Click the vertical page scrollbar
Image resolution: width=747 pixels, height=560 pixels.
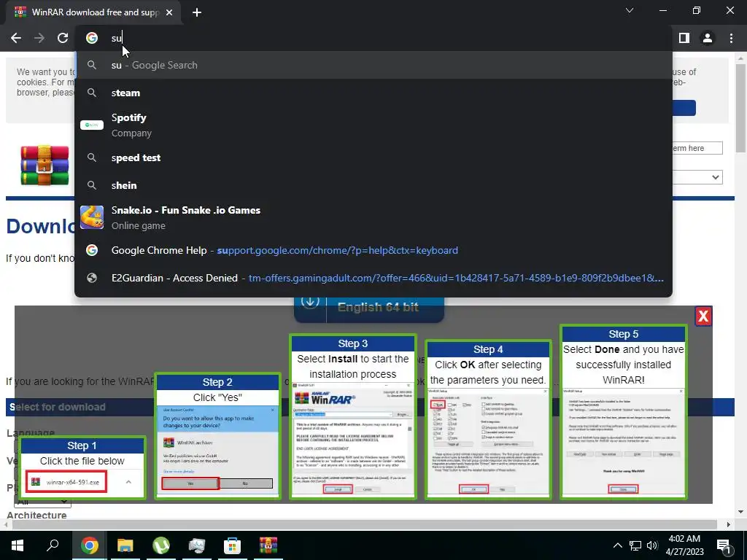click(740, 109)
